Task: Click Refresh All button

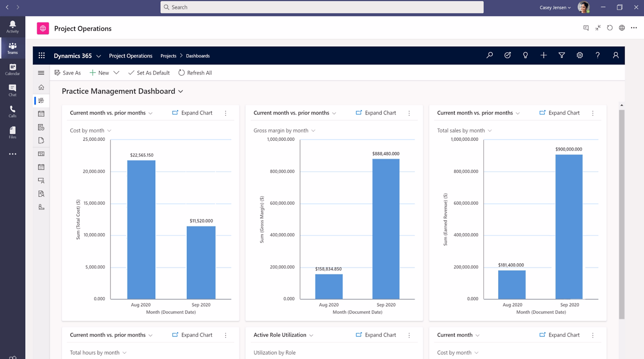Action: point(195,73)
